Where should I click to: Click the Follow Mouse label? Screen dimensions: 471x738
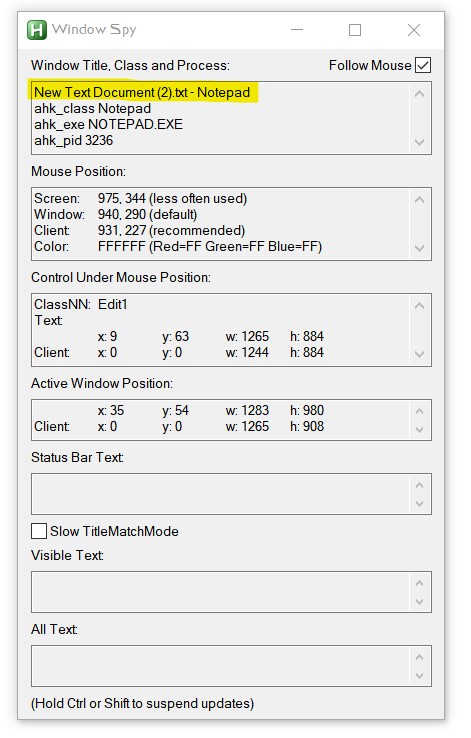pyautogui.click(x=370, y=65)
